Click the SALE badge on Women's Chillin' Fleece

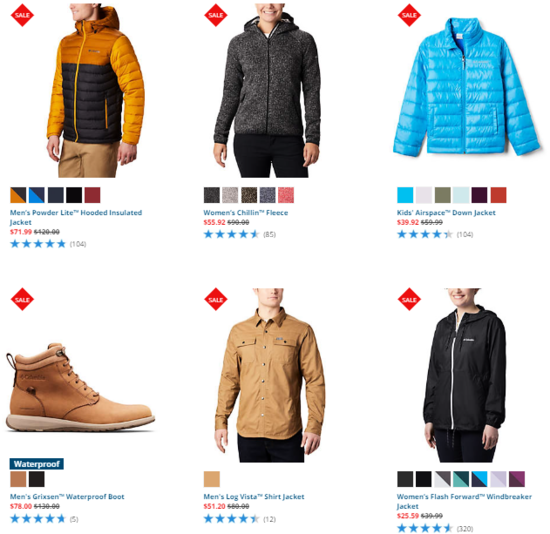pyautogui.click(x=215, y=15)
